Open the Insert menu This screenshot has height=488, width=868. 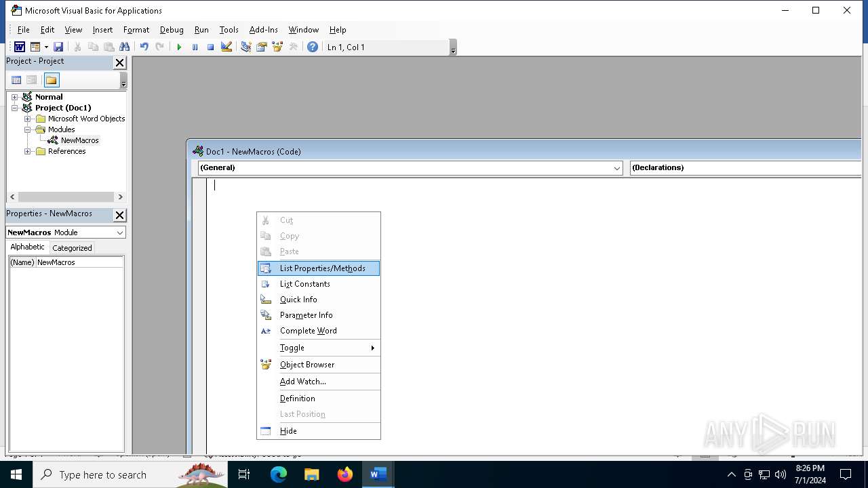[x=102, y=30]
